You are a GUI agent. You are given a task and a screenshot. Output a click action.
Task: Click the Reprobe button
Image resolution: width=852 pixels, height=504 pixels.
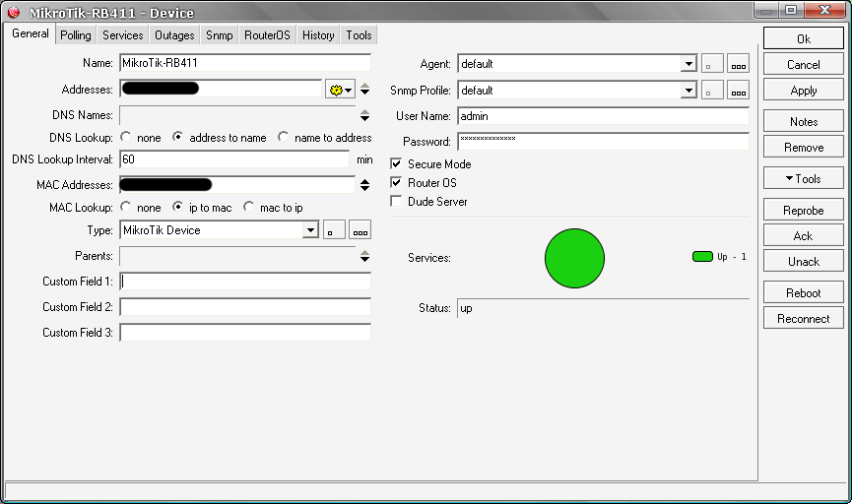click(x=803, y=211)
